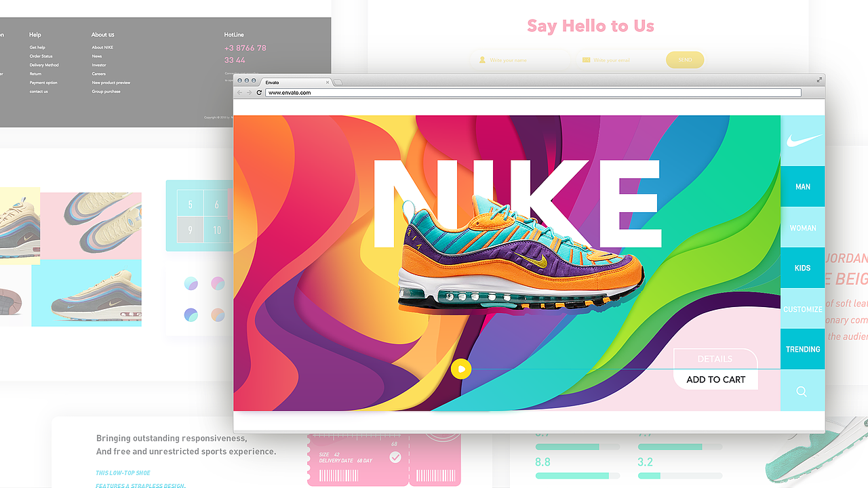Click the Nike swoosh logo
This screenshot has height=488, width=868.
[804, 140]
